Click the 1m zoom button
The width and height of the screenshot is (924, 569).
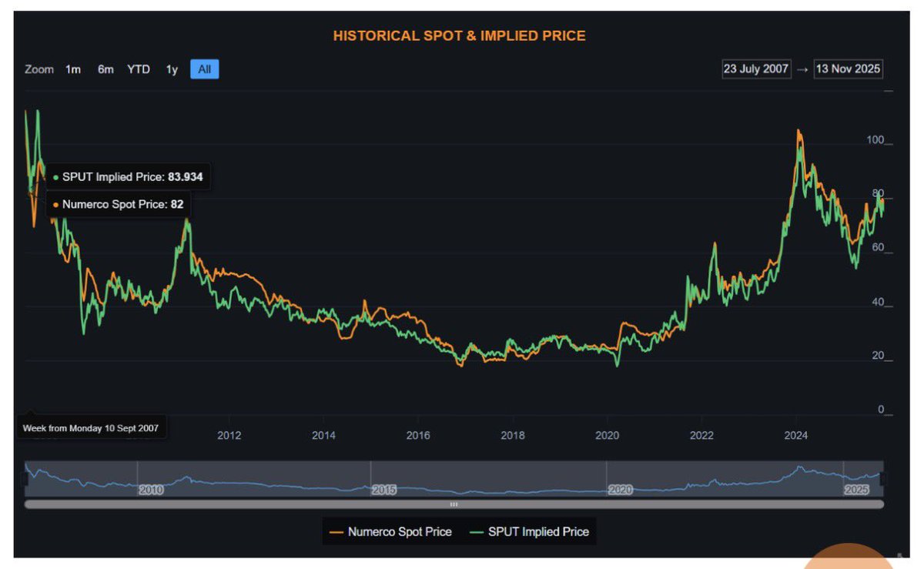72,69
